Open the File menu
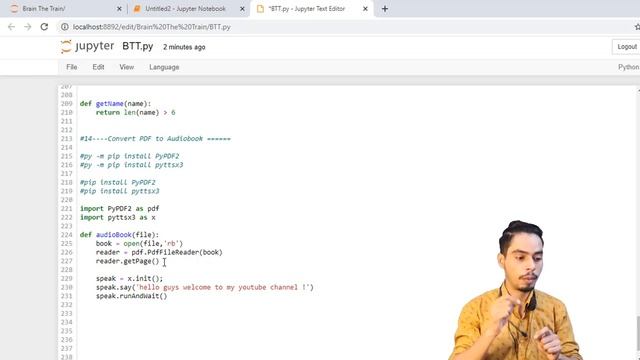 point(72,67)
